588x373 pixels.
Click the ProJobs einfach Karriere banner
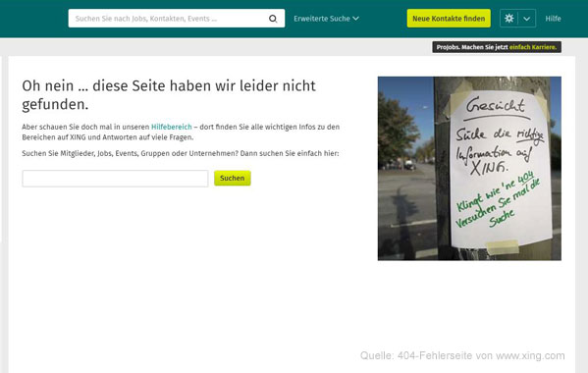click(x=497, y=47)
